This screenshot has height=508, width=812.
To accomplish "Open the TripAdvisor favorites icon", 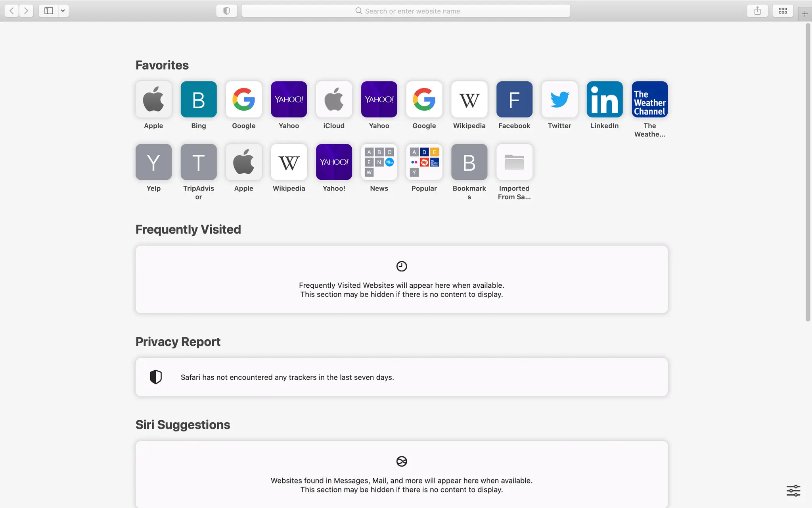I will (x=198, y=162).
